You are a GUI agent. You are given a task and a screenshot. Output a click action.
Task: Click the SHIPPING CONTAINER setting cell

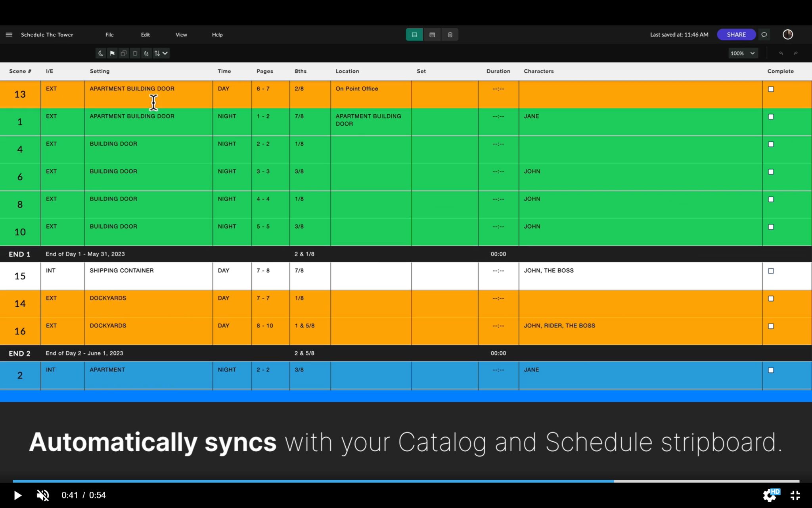149,276
